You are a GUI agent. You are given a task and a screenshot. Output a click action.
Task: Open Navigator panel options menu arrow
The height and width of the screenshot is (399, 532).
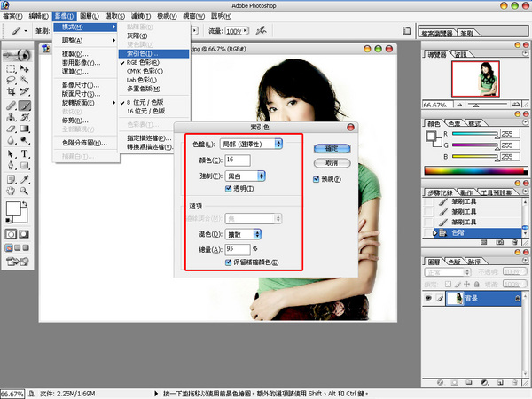point(525,53)
